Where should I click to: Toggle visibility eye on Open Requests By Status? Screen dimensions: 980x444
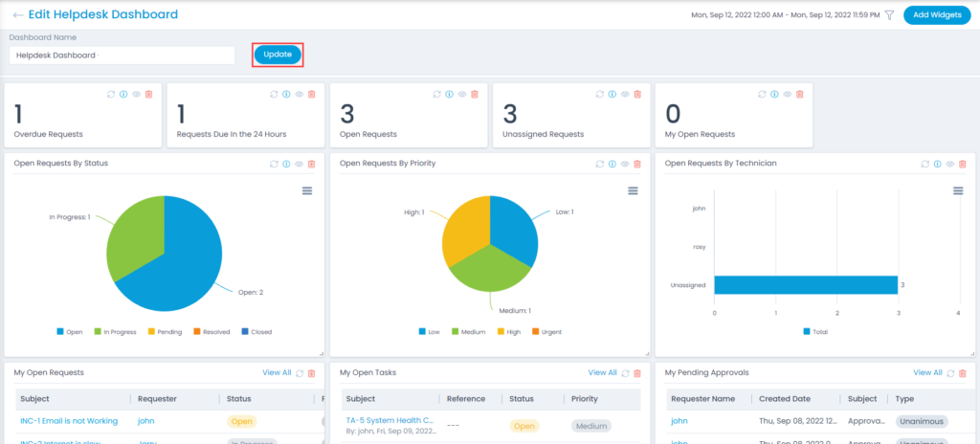point(299,164)
